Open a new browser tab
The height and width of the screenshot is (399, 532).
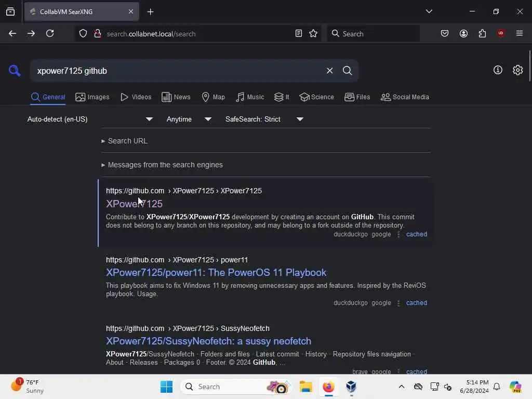point(150,12)
